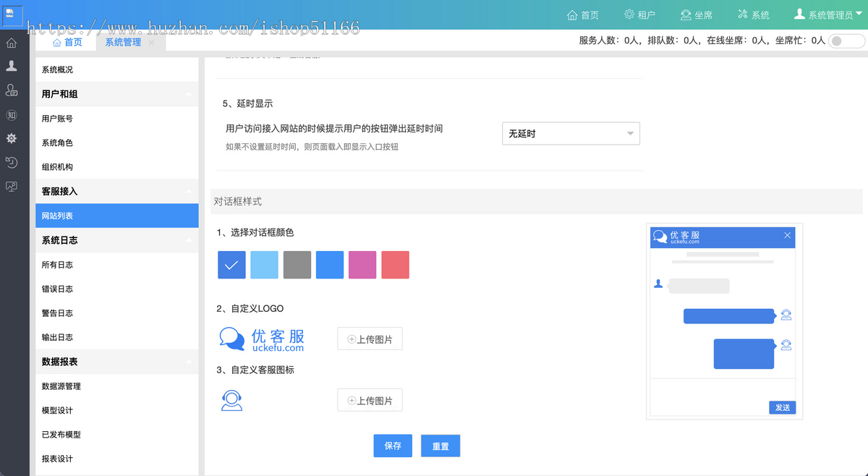
Task: Open 系统概况 in side menu
Action: point(116,69)
